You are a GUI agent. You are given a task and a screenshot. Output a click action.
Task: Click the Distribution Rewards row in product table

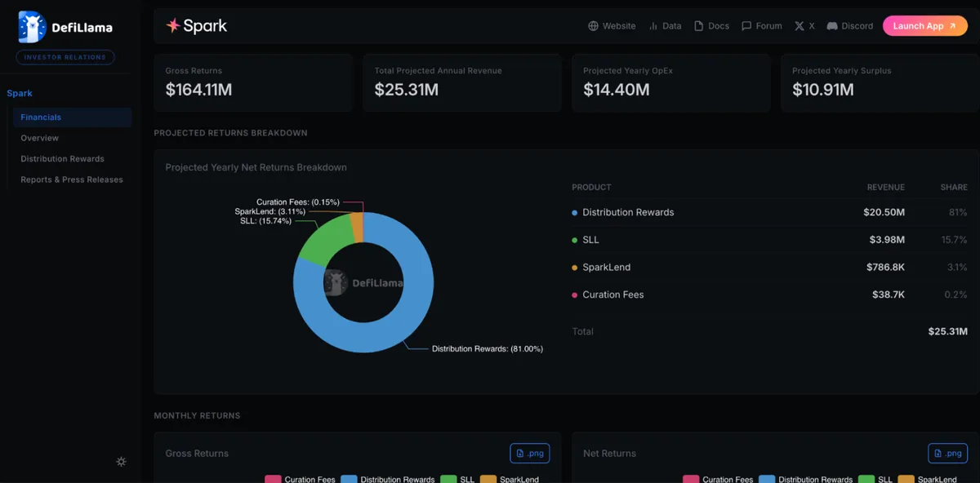769,212
